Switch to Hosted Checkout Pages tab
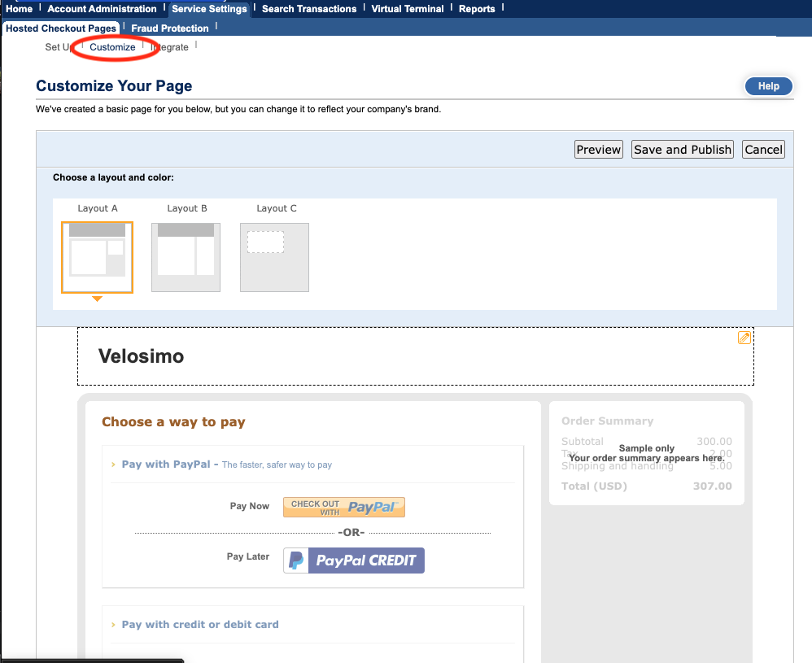Image resolution: width=812 pixels, height=663 pixels. coord(61,28)
